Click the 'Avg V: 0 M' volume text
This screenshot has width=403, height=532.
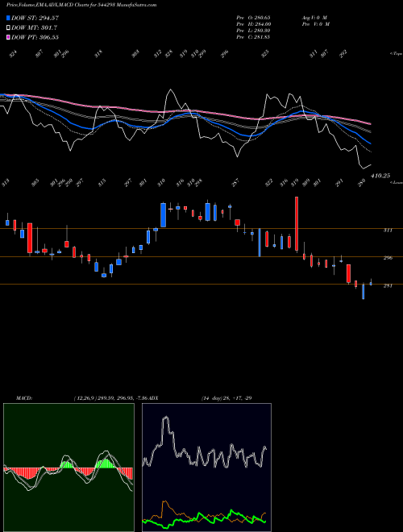pyautogui.click(x=315, y=17)
